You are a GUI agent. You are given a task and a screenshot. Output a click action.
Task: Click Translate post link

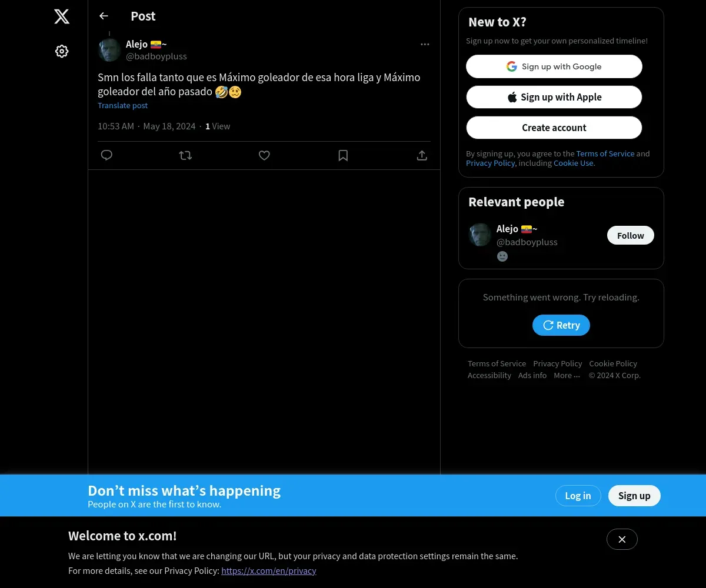click(122, 105)
